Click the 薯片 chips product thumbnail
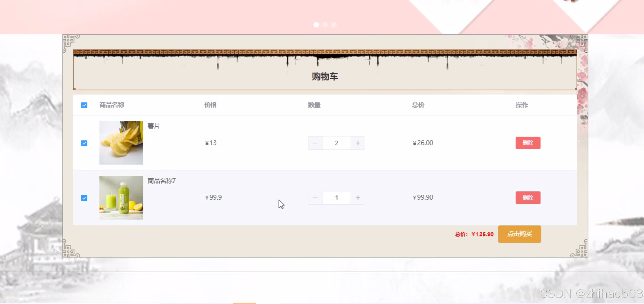This screenshot has height=304, width=644. (x=121, y=142)
